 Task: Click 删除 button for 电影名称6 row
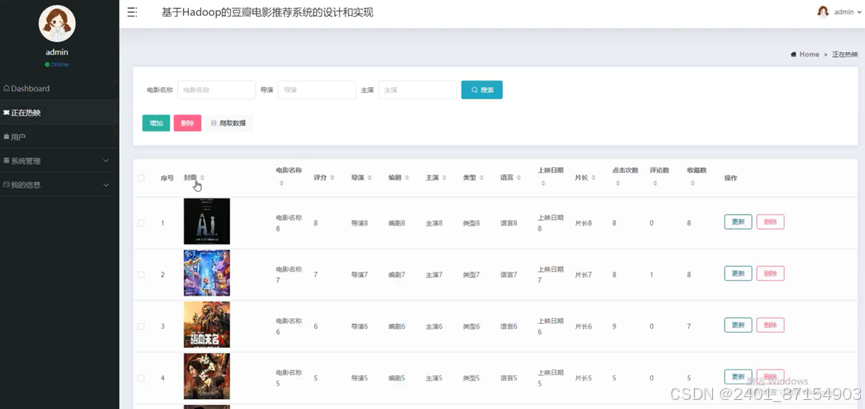pyautogui.click(x=770, y=325)
